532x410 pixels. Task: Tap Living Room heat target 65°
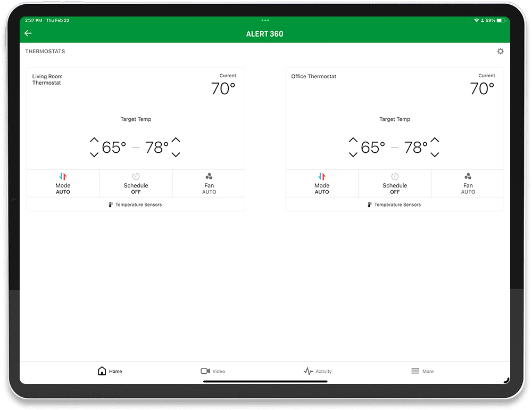point(114,147)
